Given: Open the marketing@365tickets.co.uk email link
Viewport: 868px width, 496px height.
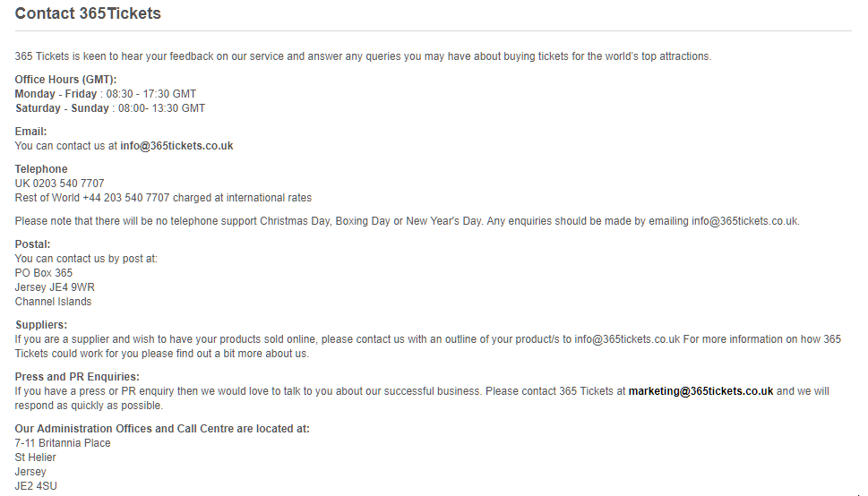Looking at the screenshot, I should coord(700,391).
